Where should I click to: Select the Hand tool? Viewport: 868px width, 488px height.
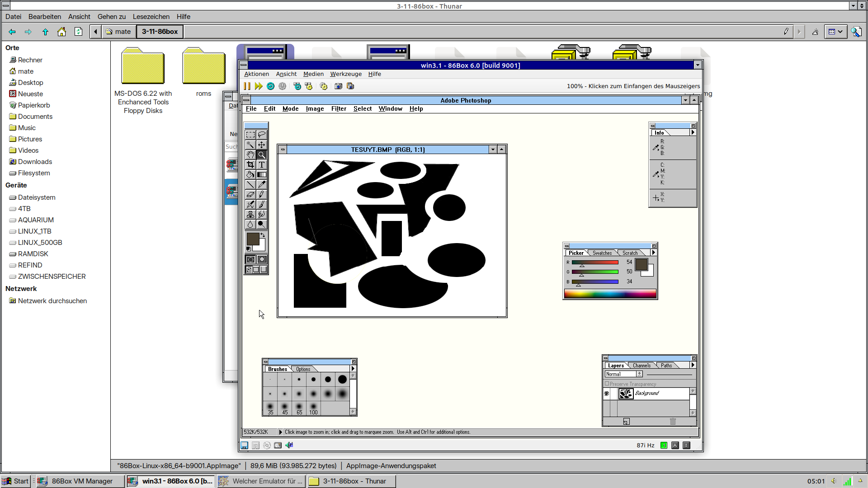(x=250, y=155)
